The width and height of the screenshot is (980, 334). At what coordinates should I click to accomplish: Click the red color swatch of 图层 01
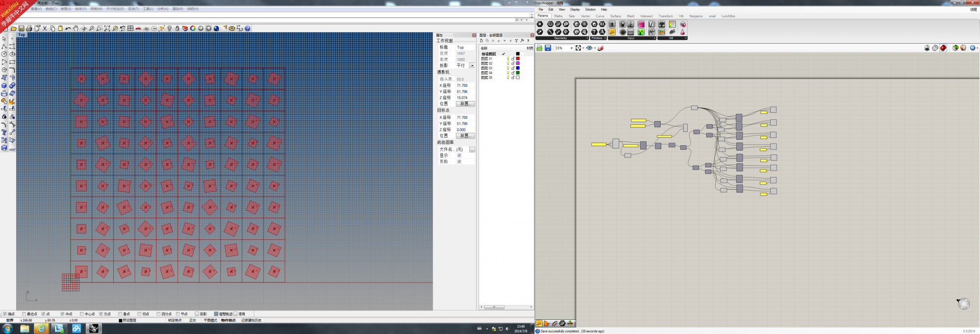517,59
